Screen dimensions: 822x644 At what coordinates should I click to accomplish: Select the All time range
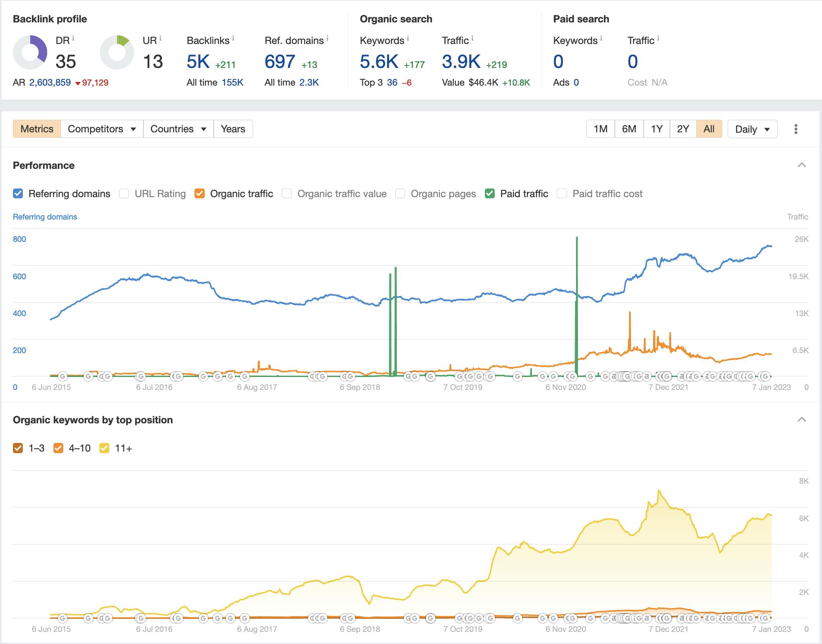coord(709,129)
